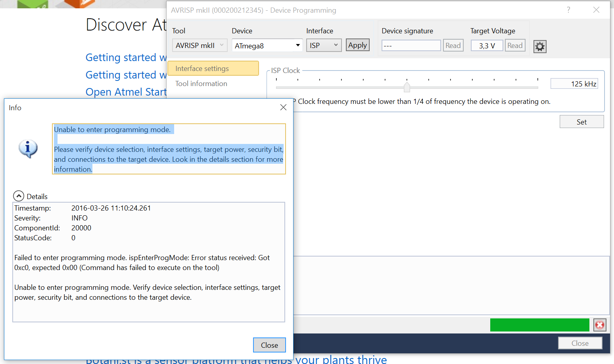This screenshot has height=364, width=614.
Task: Click Close in the Device Programming window
Action: (x=580, y=343)
